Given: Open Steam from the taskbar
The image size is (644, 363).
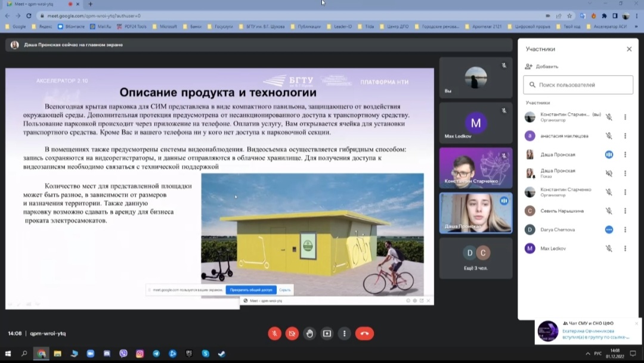Looking at the screenshot, I should pyautogui.click(x=222, y=353).
